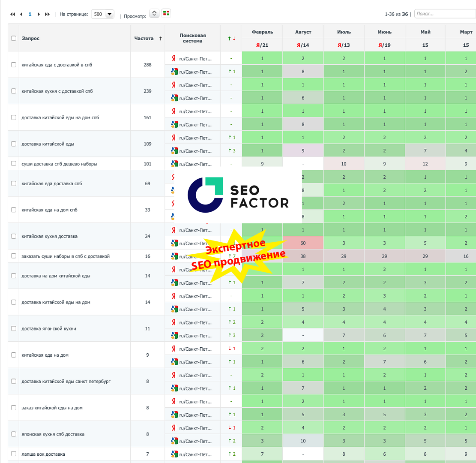Click the up/down position change column header
The image size is (476, 463).
coord(232,38)
